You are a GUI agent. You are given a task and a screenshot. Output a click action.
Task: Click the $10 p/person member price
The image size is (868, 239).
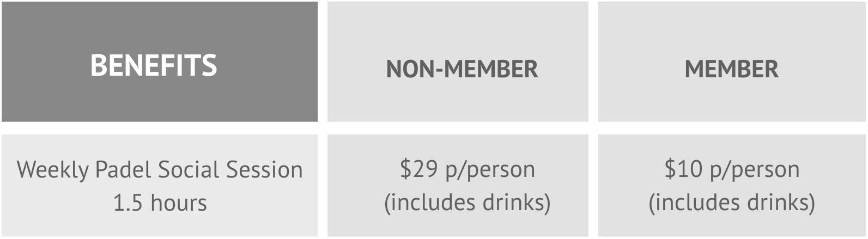click(731, 169)
